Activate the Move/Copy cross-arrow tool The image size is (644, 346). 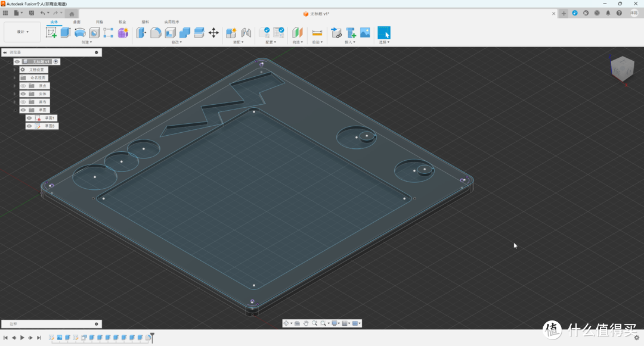213,33
